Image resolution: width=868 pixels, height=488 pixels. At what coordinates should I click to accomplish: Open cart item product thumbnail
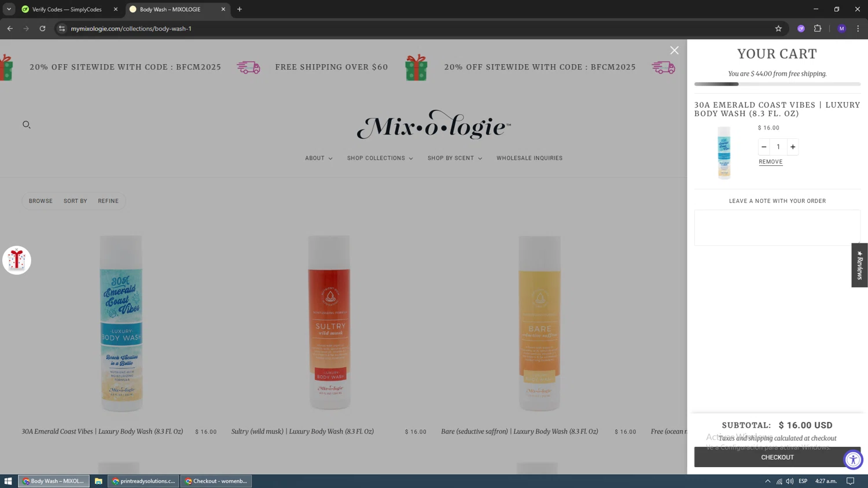pyautogui.click(x=724, y=153)
